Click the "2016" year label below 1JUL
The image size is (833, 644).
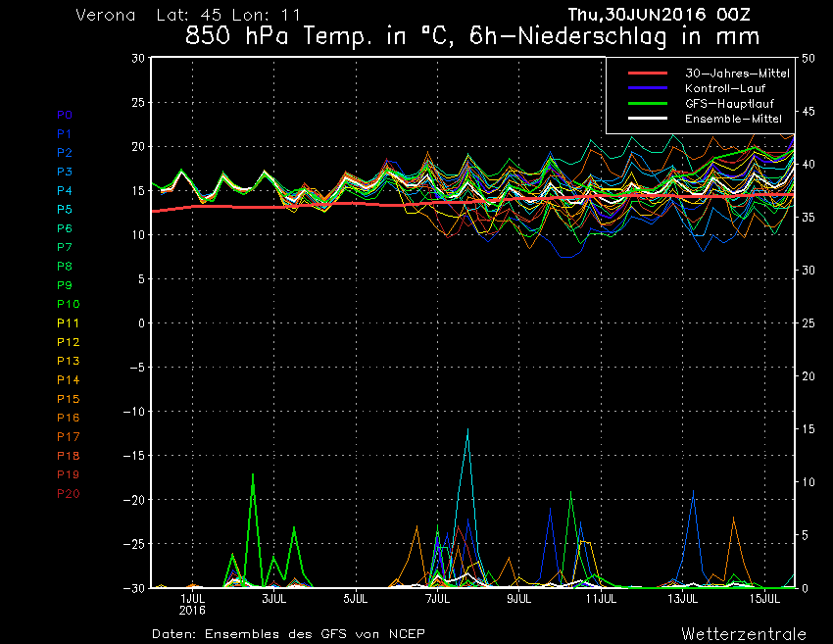click(192, 610)
